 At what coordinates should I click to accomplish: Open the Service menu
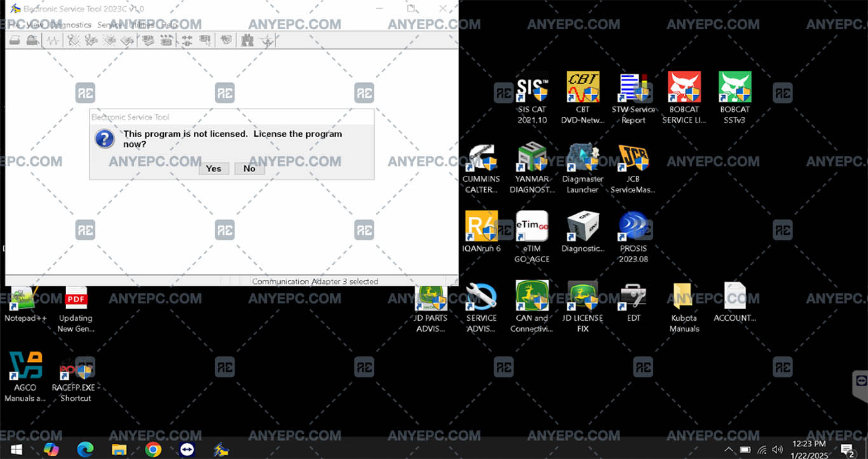click(x=110, y=25)
